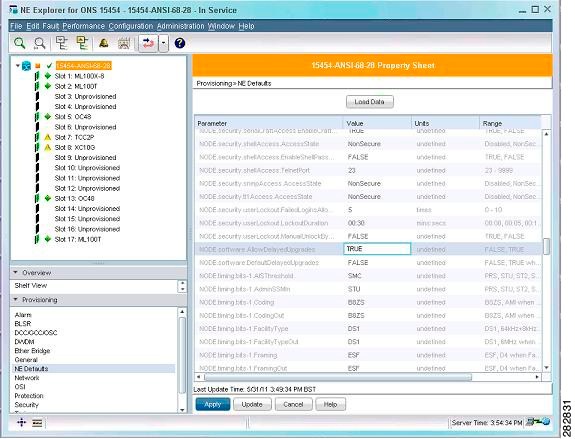The width and height of the screenshot is (575, 439).
Task: Click status bar crosshair network icon
Action: (x=21, y=423)
